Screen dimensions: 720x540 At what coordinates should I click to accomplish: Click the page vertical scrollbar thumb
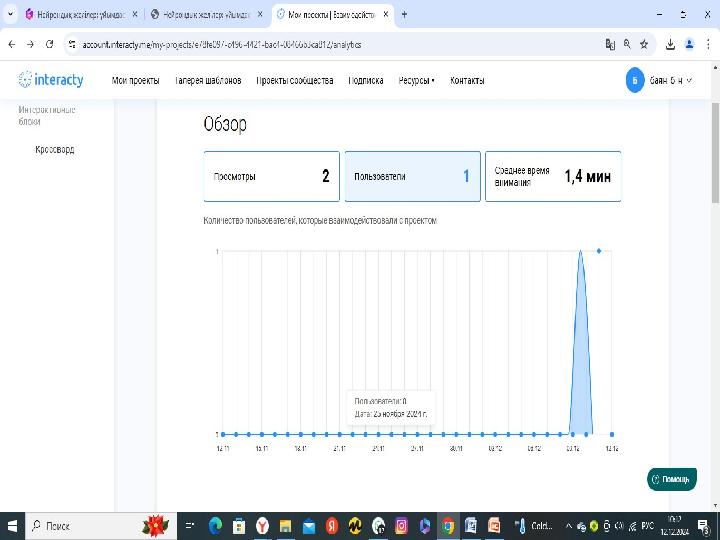[715, 152]
